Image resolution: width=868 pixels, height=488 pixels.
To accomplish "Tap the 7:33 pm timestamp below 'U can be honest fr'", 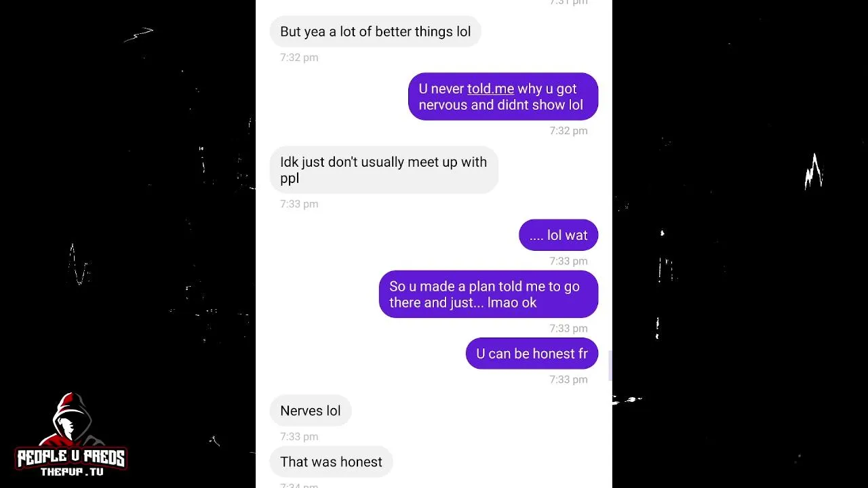I will click(568, 380).
